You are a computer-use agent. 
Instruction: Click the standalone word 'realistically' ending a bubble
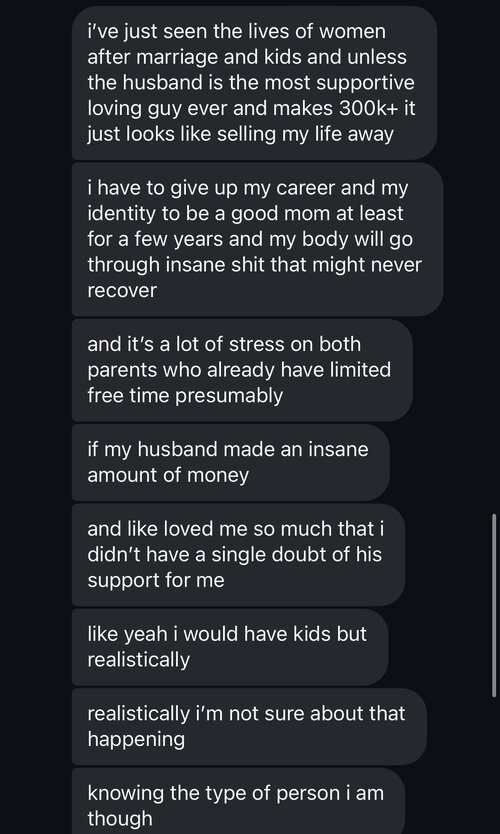click(x=138, y=660)
